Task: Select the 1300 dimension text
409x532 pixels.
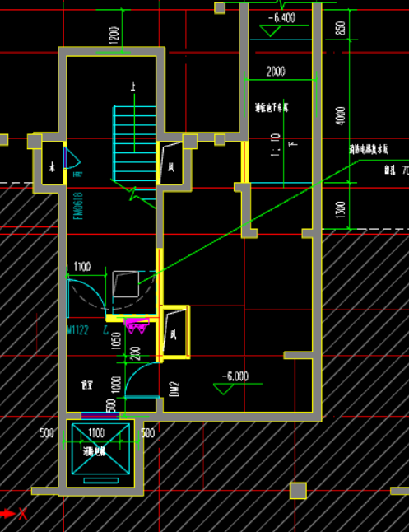Action: (341, 210)
